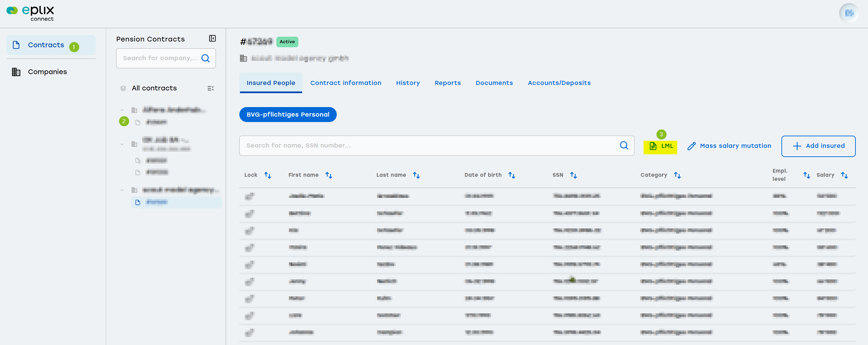
Task: Open the Reports tab
Action: 448,83
